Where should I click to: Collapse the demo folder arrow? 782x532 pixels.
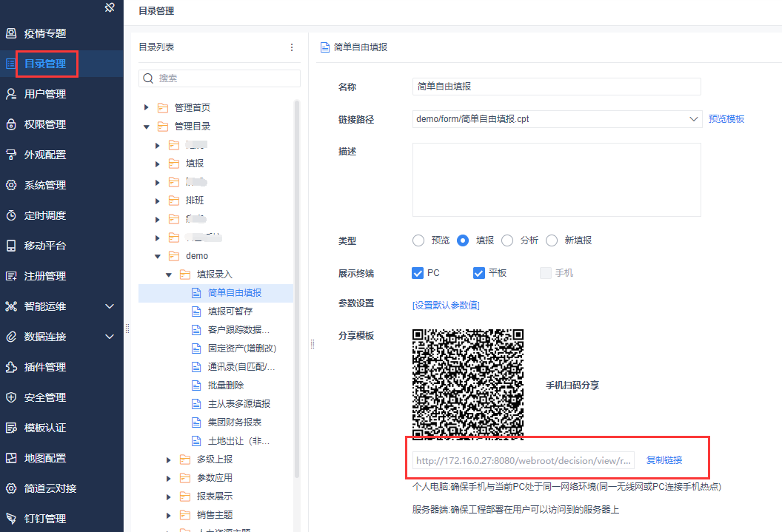pos(158,257)
